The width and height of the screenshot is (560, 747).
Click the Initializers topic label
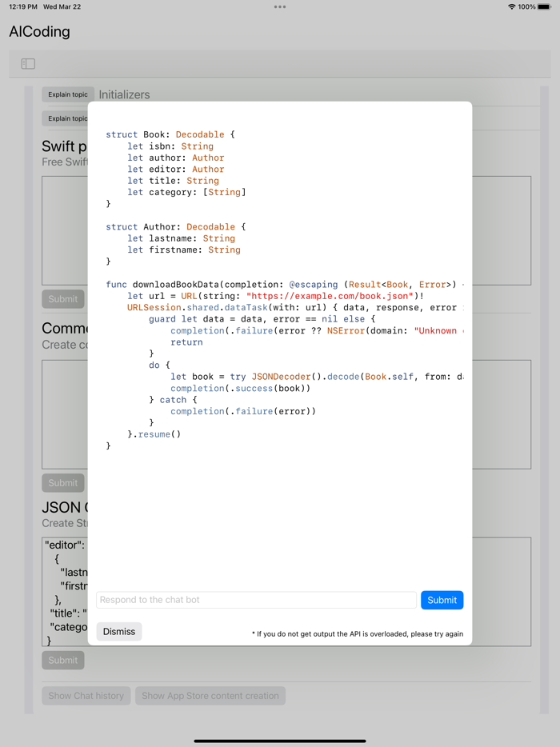pos(124,94)
